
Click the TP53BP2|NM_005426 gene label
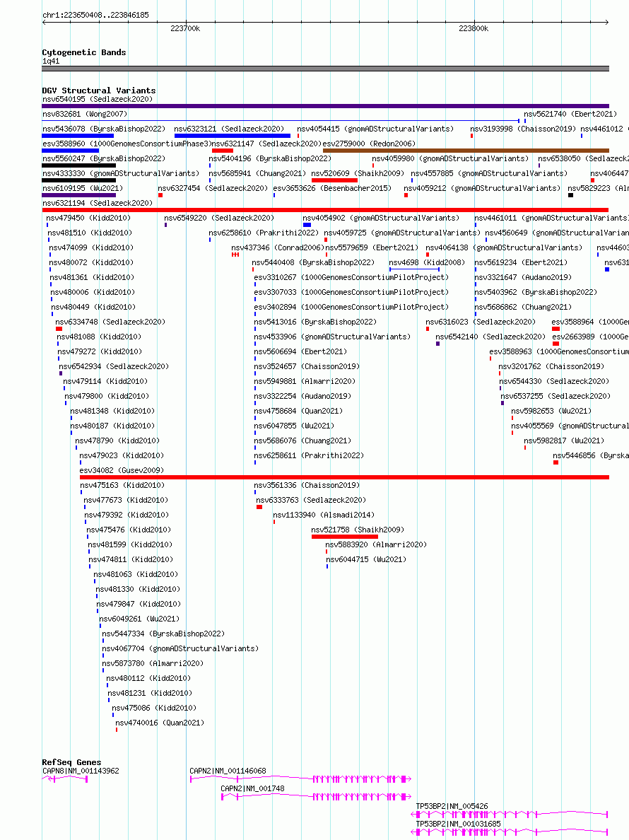452,807
